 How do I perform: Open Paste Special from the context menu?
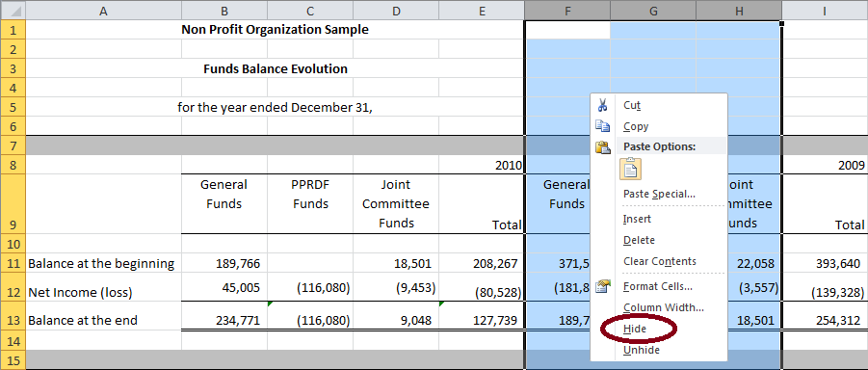659,194
